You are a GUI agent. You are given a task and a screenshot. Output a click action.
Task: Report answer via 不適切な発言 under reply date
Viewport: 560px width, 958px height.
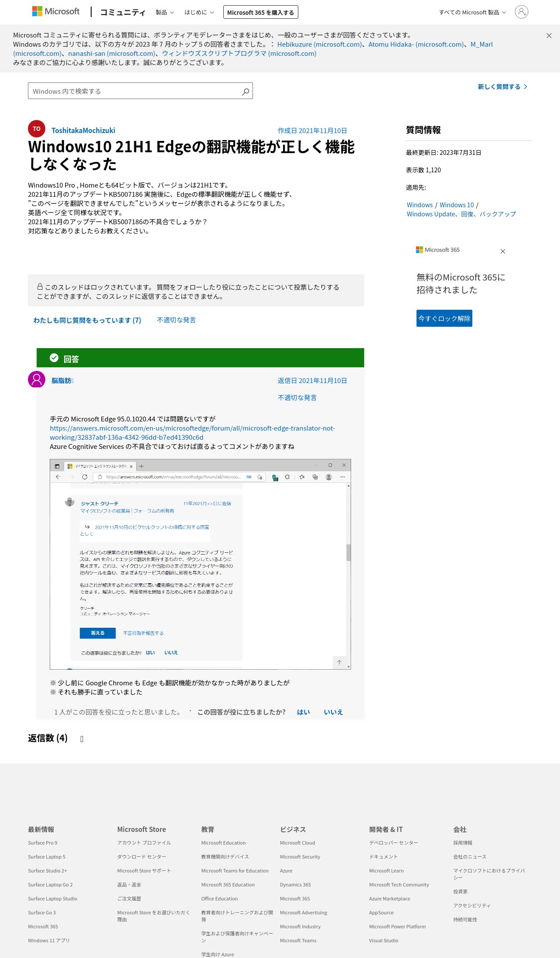[297, 398]
